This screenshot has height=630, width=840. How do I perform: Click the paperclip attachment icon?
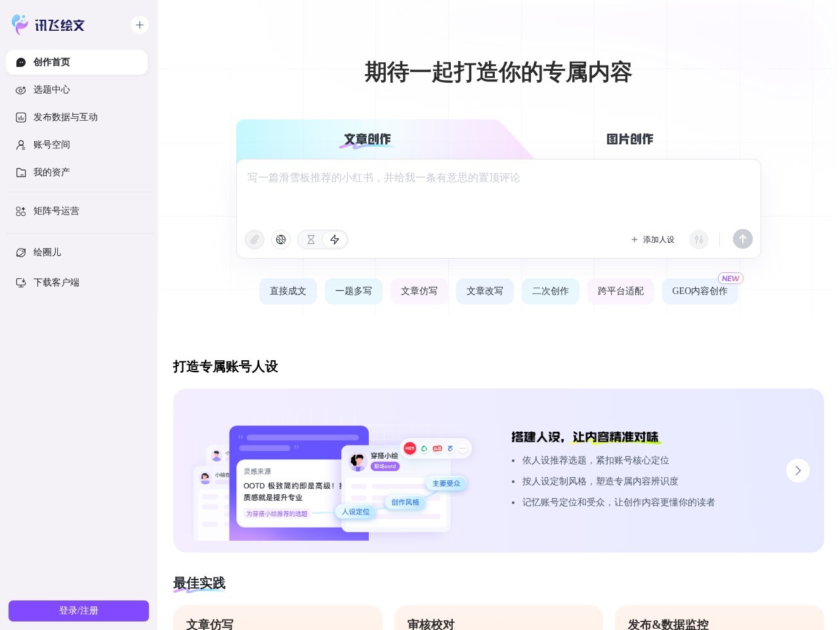point(255,240)
